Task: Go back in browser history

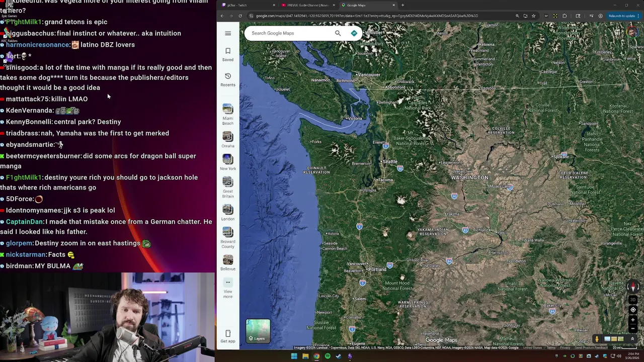Action: point(222,16)
